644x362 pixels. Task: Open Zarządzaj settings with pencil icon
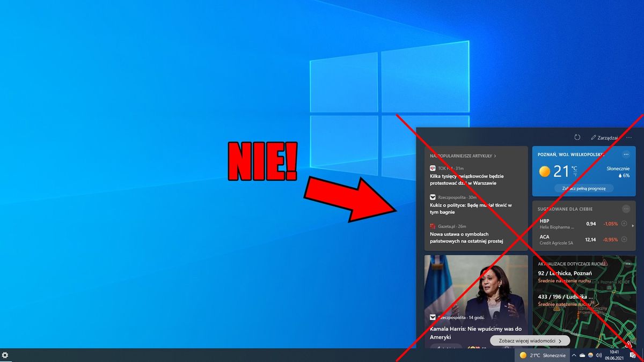[x=605, y=138]
